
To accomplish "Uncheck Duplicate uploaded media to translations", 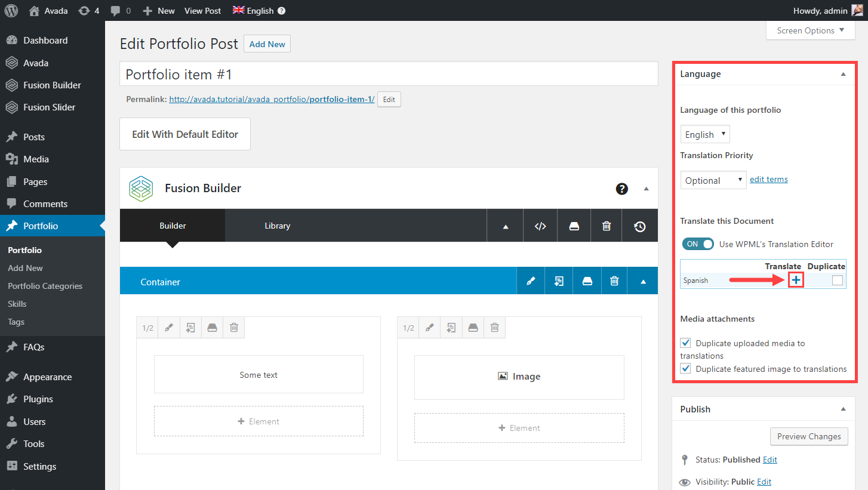I will point(685,343).
